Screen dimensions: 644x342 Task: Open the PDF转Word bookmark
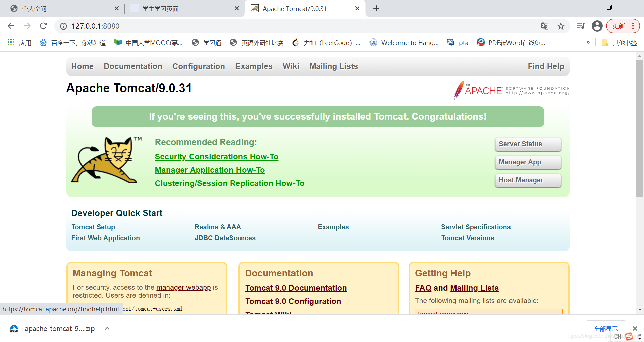tap(511, 43)
